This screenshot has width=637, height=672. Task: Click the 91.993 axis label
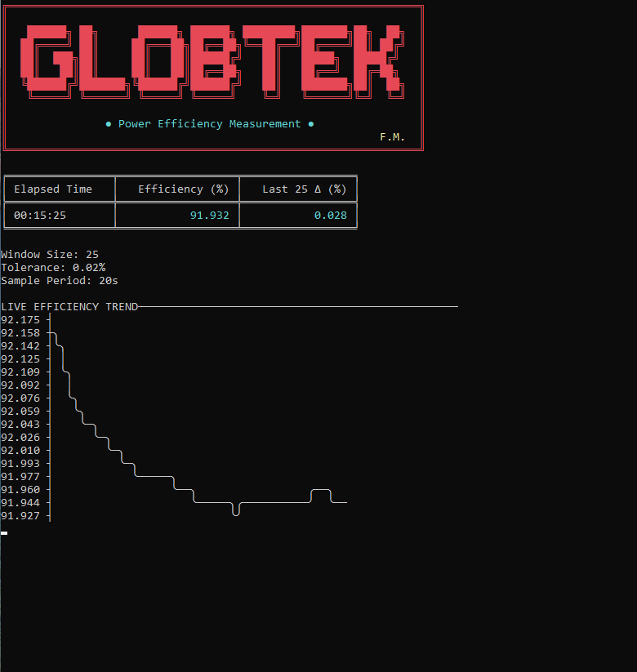coord(20,464)
